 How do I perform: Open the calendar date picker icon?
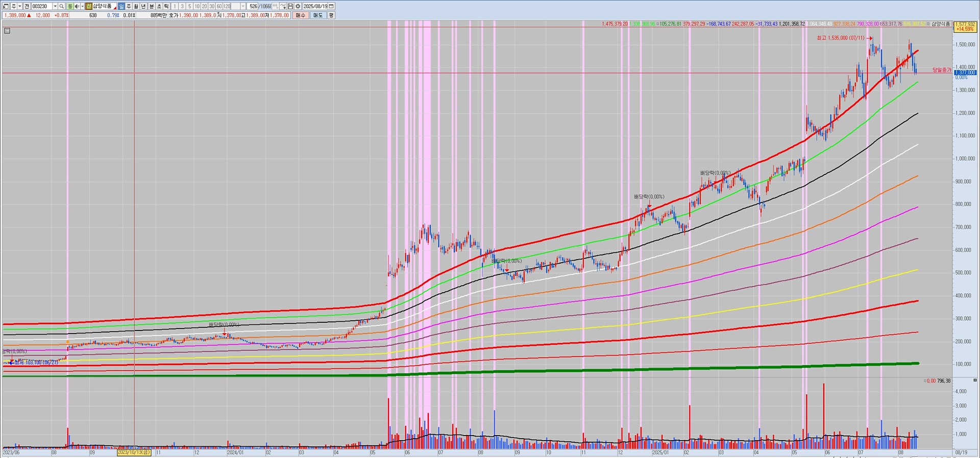coord(331,6)
